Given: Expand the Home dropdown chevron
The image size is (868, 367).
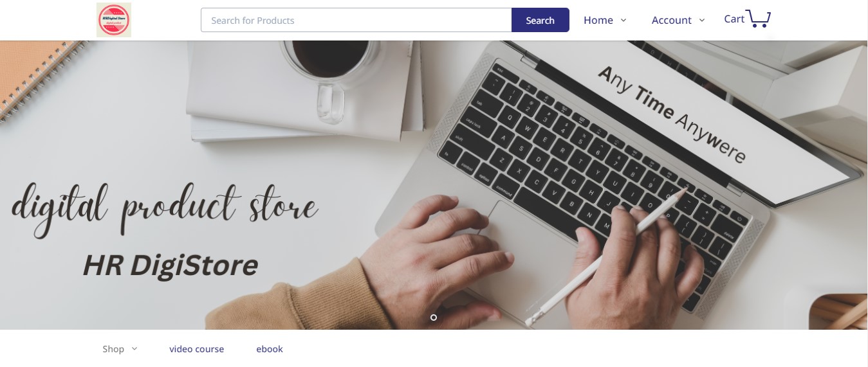Looking at the screenshot, I should coord(623,21).
